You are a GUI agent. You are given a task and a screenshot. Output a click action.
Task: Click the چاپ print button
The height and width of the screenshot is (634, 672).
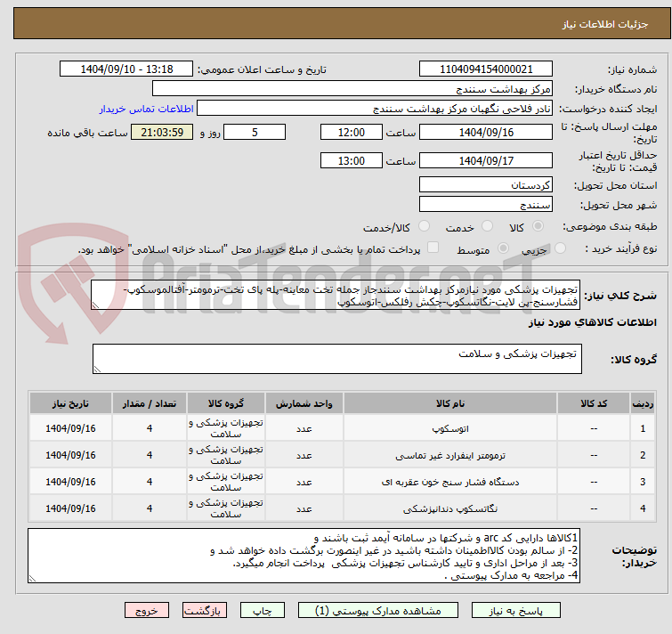[263, 610]
